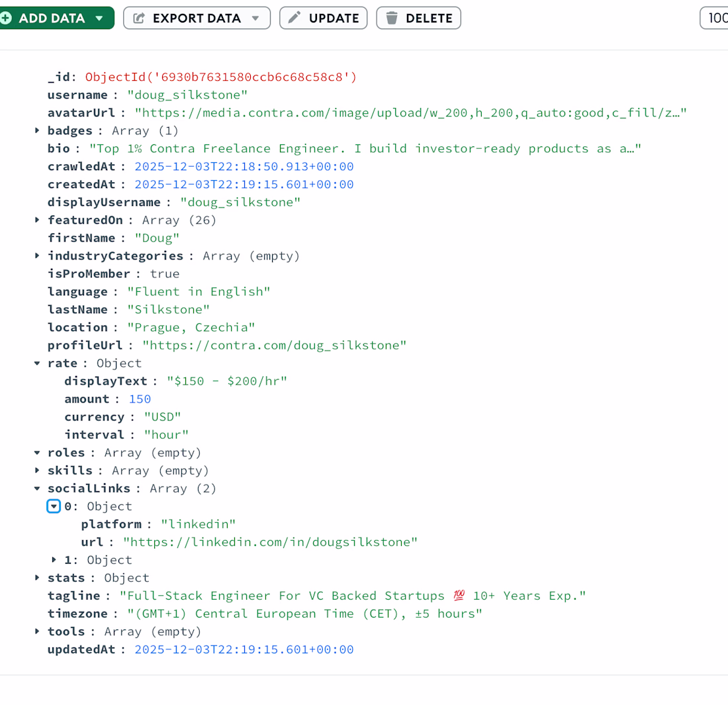This screenshot has height=705, width=728.
Task: Expand the industryCategories array
Action: pos(37,256)
